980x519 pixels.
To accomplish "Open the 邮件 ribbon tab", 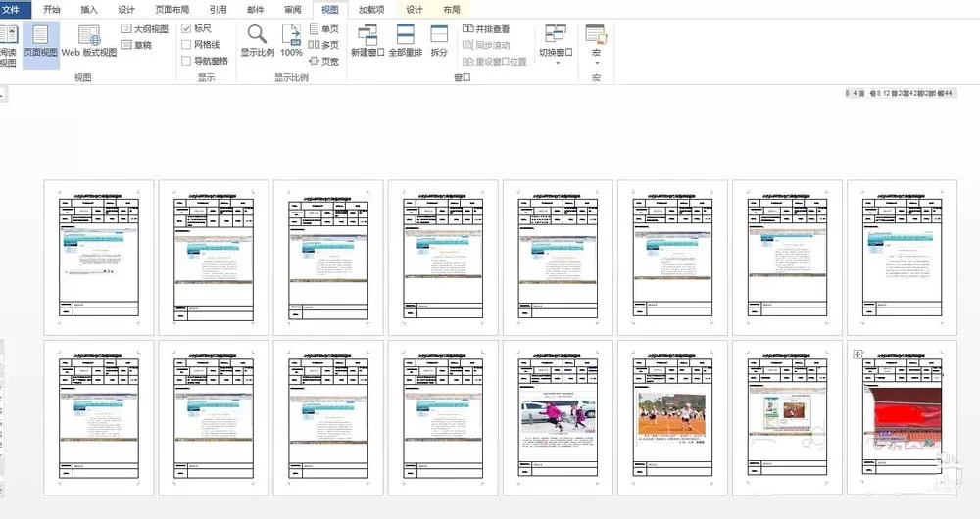I will (x=256, y=10).
